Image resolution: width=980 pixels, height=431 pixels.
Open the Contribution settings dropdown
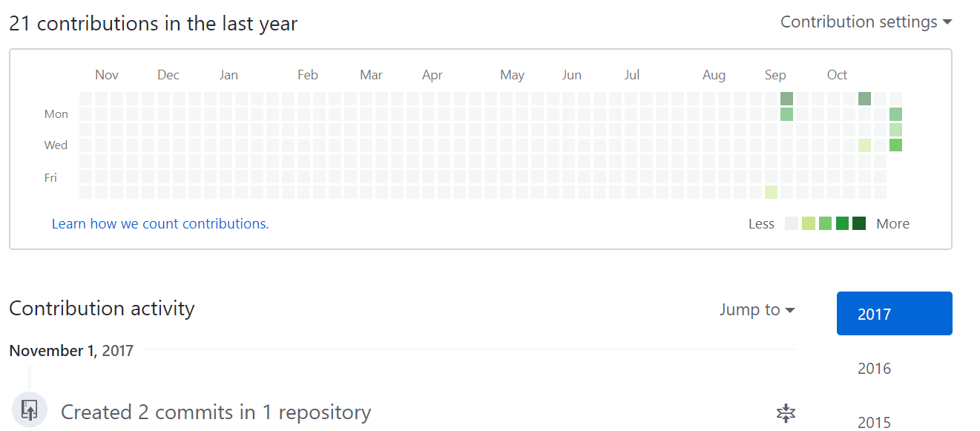866,22
